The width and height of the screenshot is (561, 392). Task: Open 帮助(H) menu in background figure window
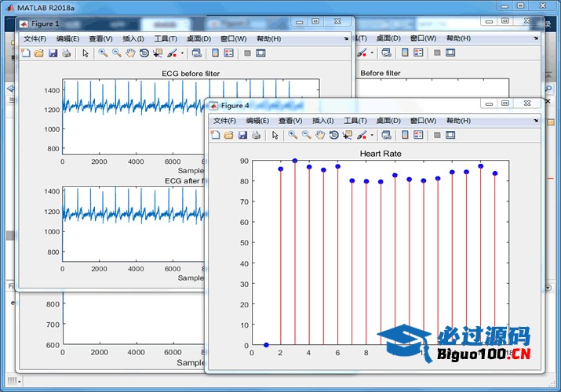[458, 38]
